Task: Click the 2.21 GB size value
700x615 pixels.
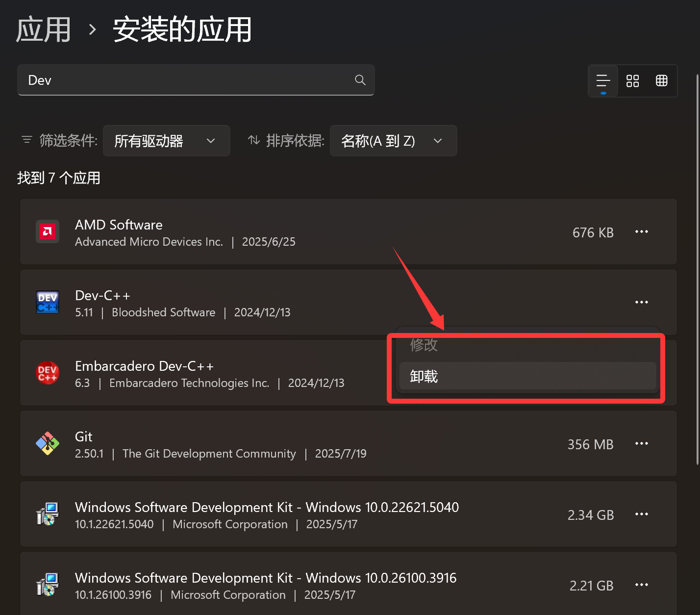Action: pyautogui.click(x=592, y=586)
